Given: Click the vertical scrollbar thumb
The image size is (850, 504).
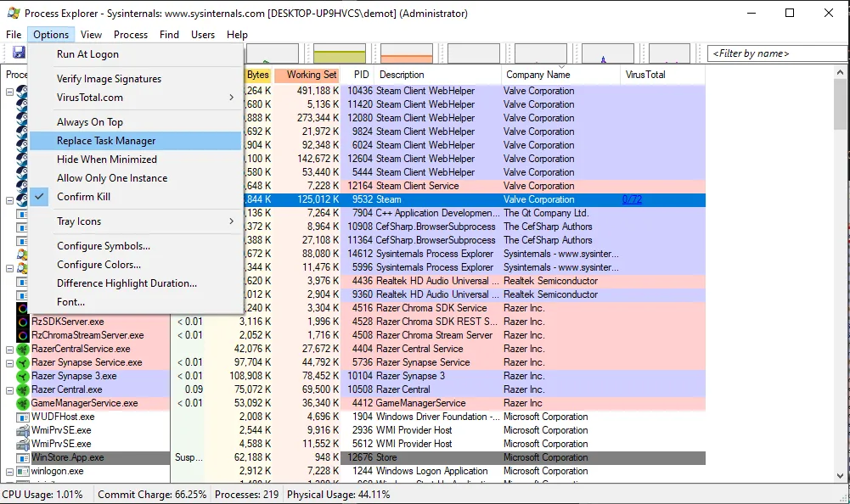Looking at the screenshot, I should 841,104.
